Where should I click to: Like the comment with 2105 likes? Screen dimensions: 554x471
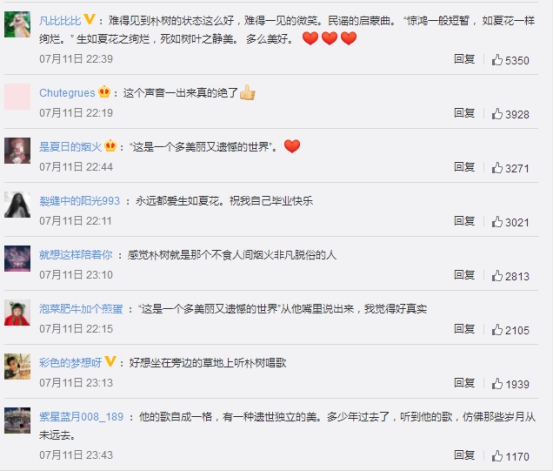[x=497, y=330]
